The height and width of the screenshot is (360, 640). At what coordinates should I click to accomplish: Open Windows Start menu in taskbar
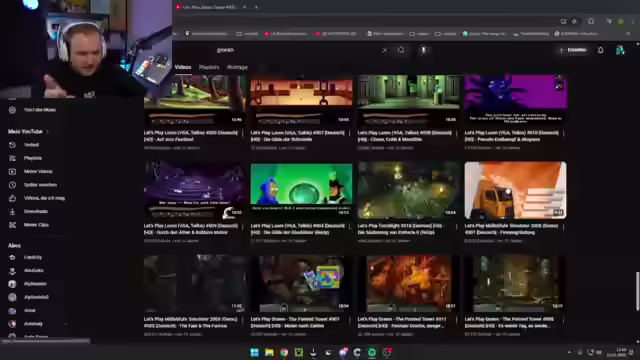(x=254, y=352)
